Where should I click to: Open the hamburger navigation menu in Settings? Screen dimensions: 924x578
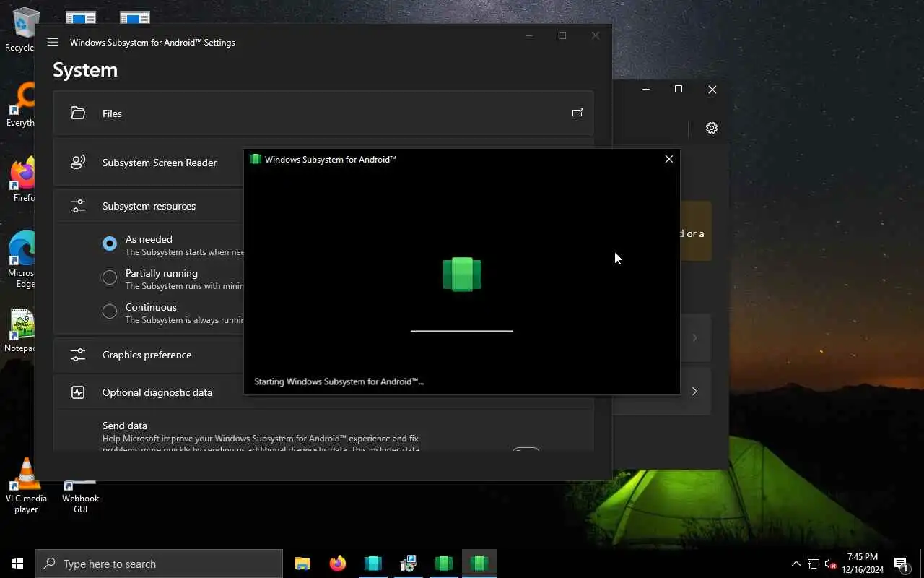(53, 42)
